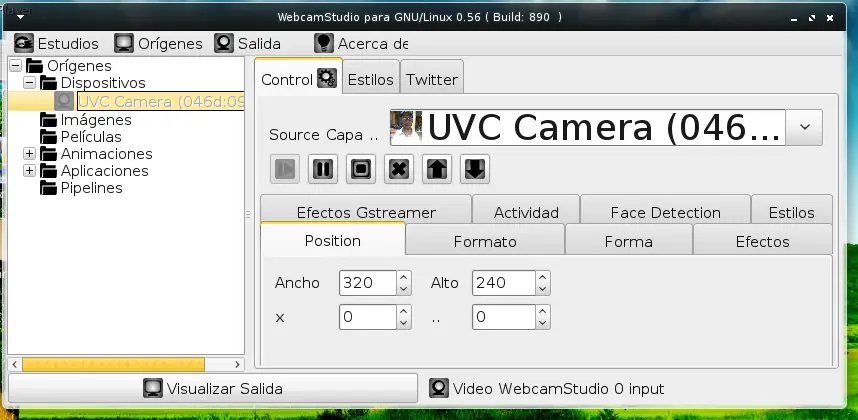
Task: Open the Estudios menu
Action: 56,43
